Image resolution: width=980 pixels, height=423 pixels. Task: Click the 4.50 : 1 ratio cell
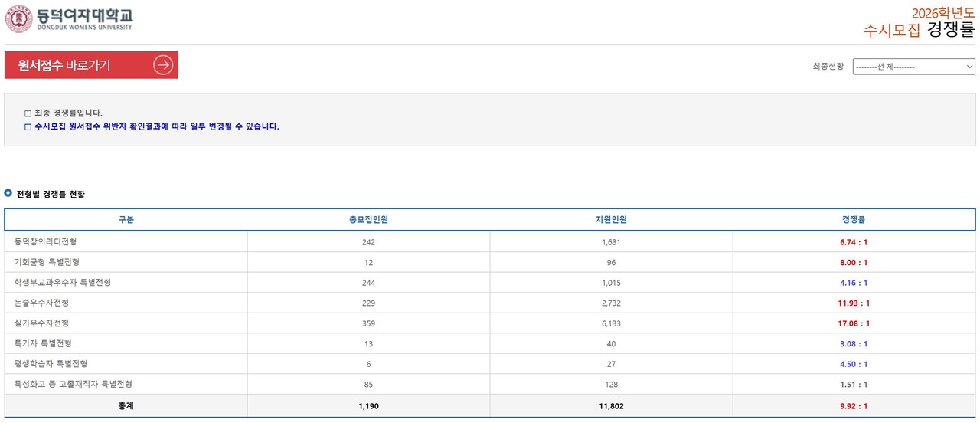pos(854,364)
